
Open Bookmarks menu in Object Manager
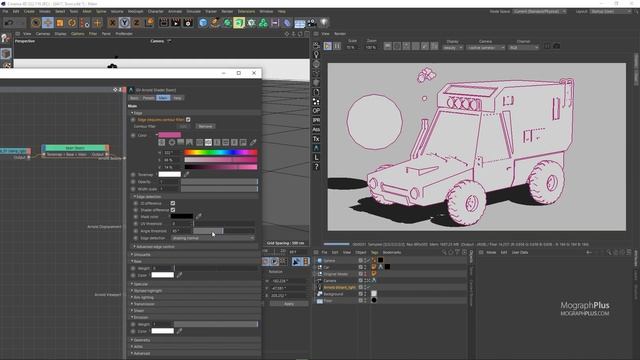coord(391,252)
